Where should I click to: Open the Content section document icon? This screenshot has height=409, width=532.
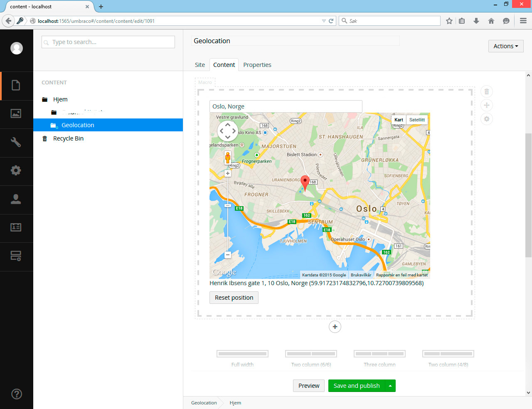pyautogui.click(x=16, y=85)
